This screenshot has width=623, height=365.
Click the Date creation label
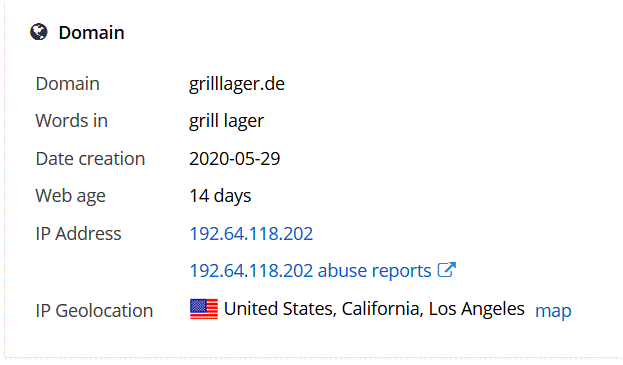[x=90, y=159]
